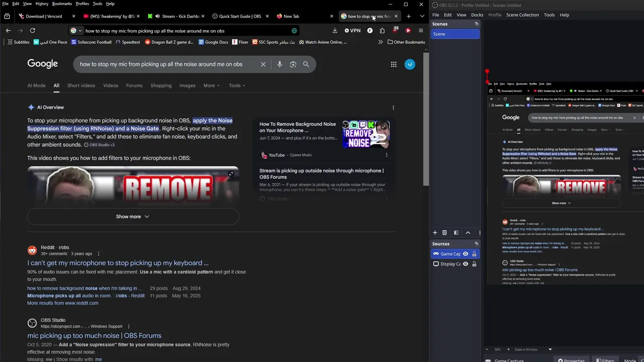
Task: Select the Forums search tab
Action: pyautogui.click(x=134, y=85)
